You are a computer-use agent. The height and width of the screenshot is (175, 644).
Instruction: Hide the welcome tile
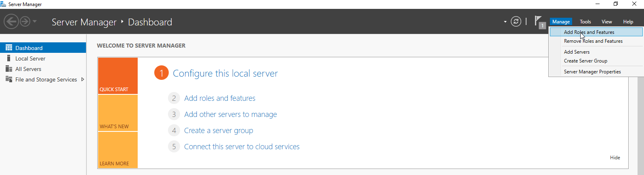click(x=615, y=158)
